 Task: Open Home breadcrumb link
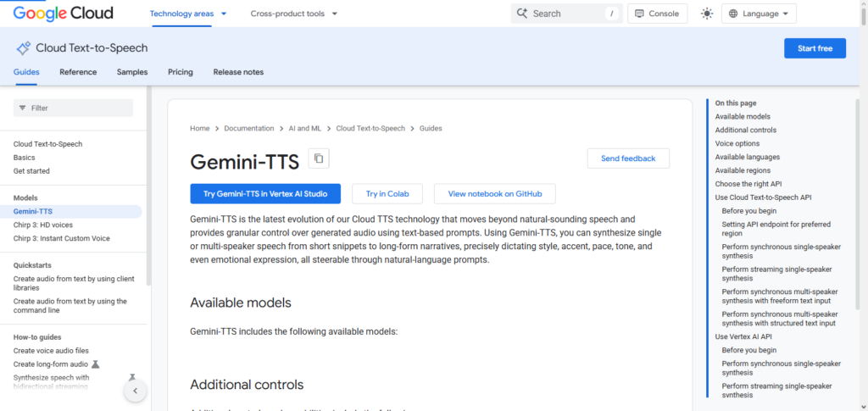pyautogui.click(x=200, y=128)
